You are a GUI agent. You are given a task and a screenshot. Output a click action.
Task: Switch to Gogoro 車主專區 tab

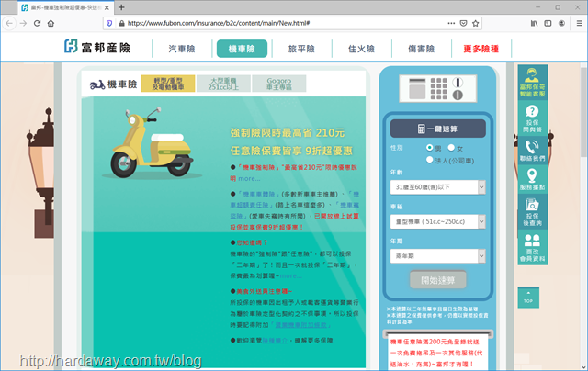279,84
